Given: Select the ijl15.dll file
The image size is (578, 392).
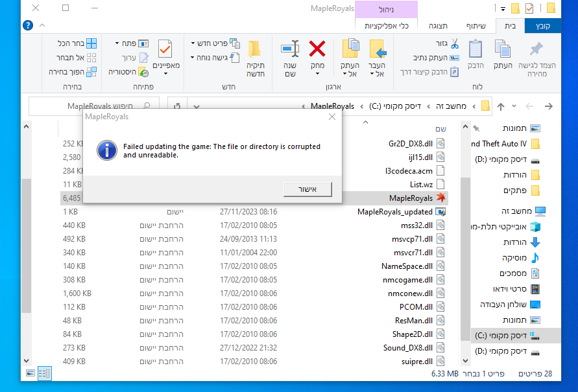Looking at the screenshot, I should [x=420, y=157].
